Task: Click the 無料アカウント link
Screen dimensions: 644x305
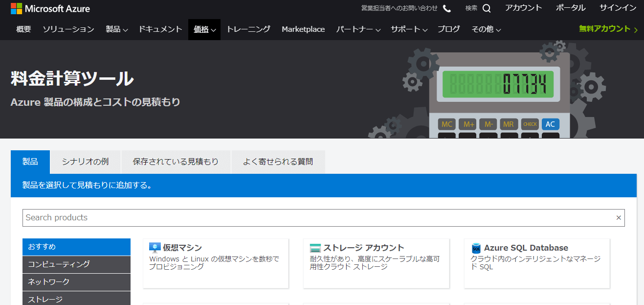Action: pyautogui.click(x=605, y=29)
